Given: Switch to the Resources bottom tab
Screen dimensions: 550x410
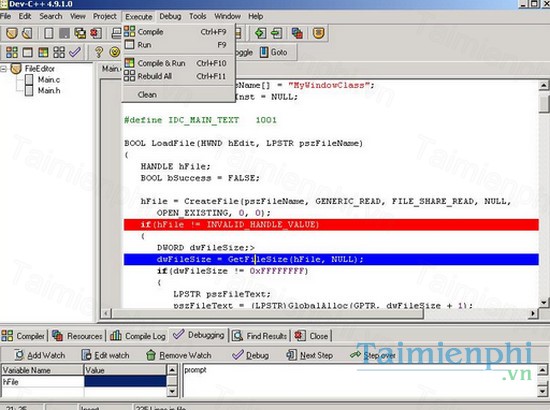Looking at the screenshot, I should pos(77,336).
